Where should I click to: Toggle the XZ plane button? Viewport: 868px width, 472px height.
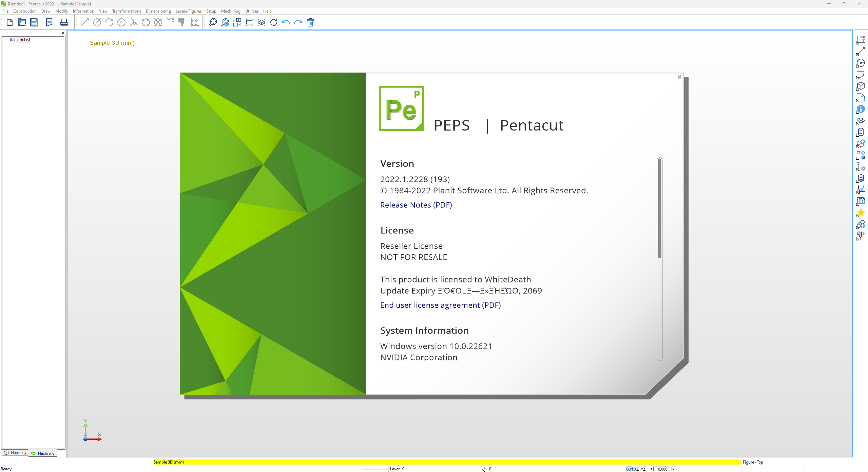pyautogui.click(x=636, y=469)
